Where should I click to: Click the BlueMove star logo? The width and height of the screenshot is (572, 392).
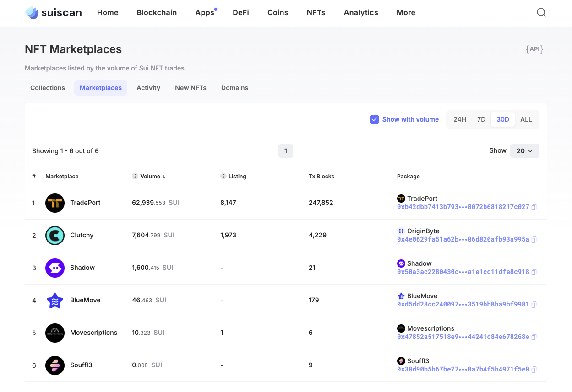click(55, 301)
